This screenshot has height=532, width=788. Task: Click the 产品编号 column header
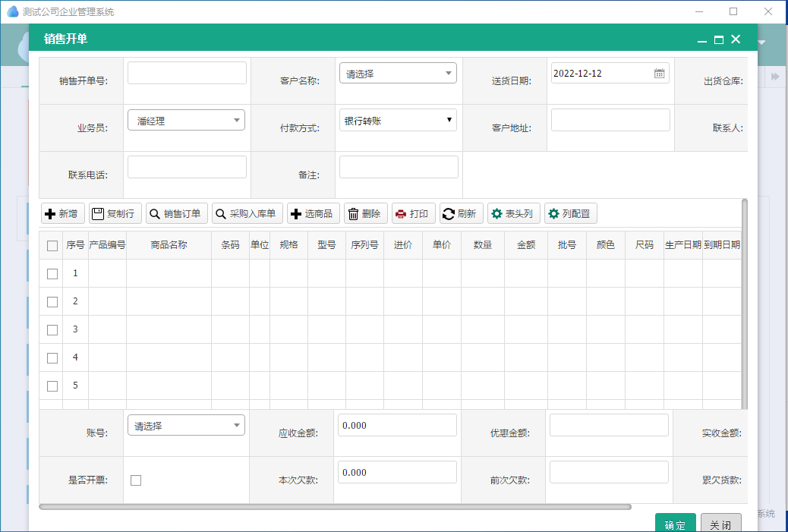108,245
